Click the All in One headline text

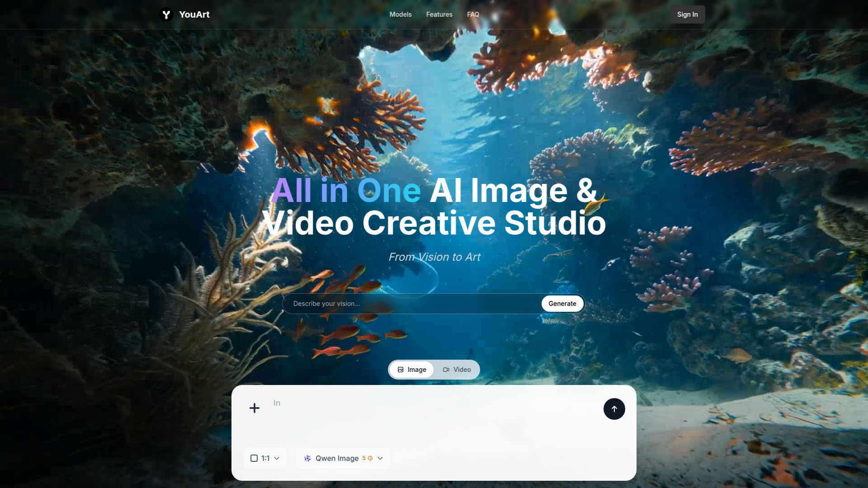pyautogui.click(x=346, y=191)
